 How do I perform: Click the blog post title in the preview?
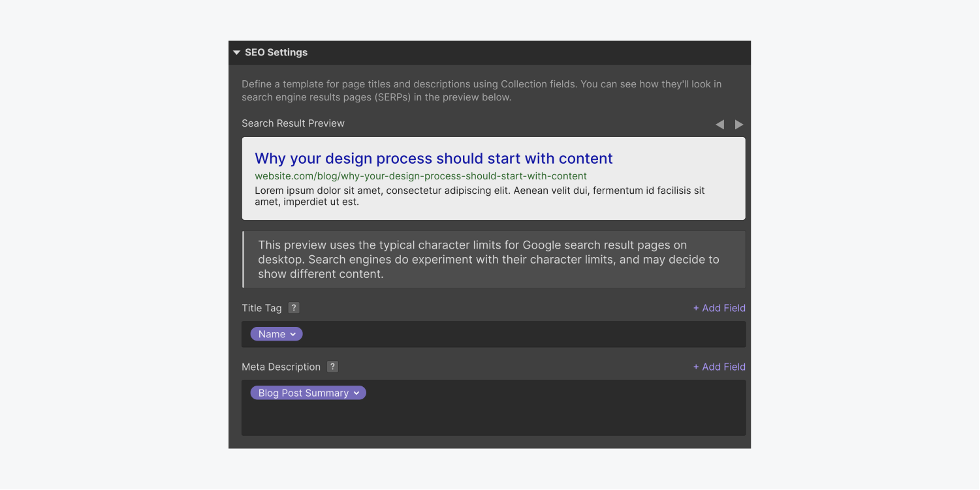pyautogui.click(x=434, y=158)
